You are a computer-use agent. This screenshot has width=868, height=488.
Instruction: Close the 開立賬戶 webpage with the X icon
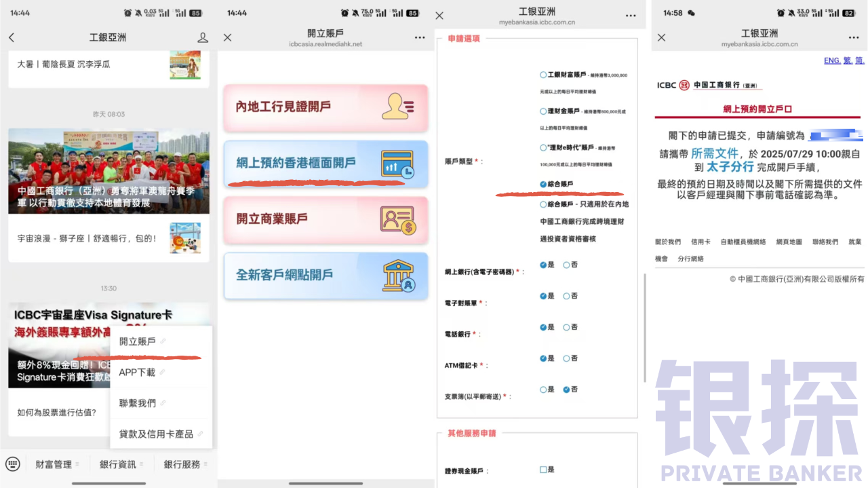pyautogui.click(x=227, y=38)
